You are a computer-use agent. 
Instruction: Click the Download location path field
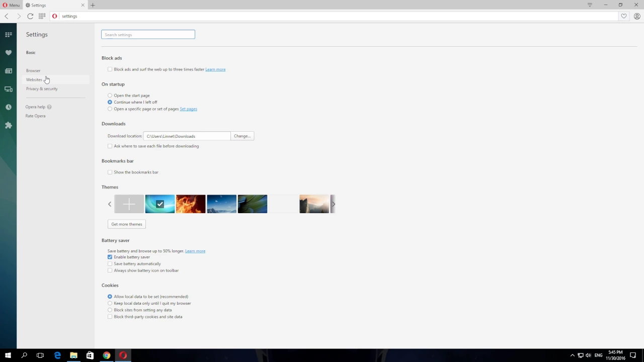(187, 136)
